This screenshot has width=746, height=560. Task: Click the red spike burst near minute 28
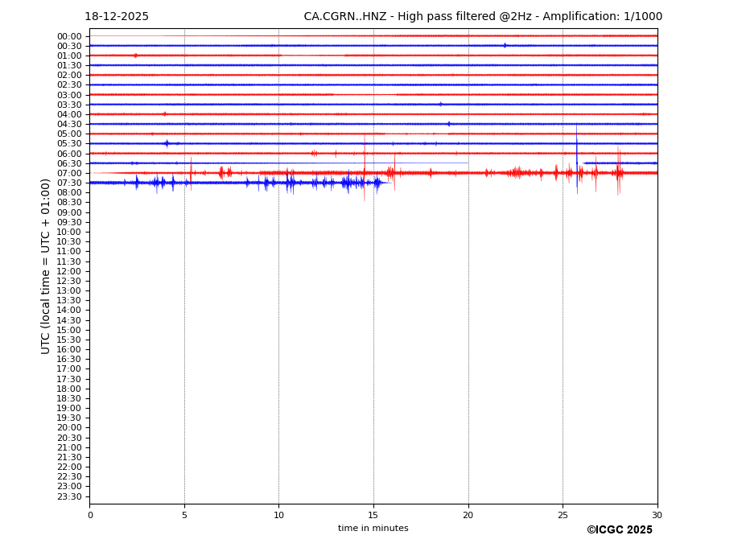(x=618, y=171)
